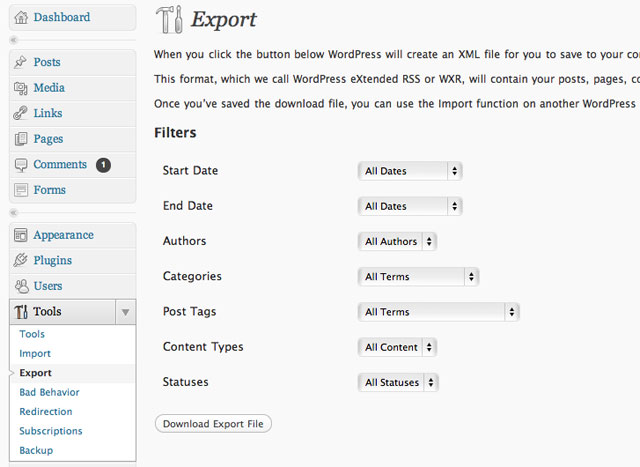Open the Subscriptions submenu link
The height and width of the screenshot is (467, 640).
point(51,431)
